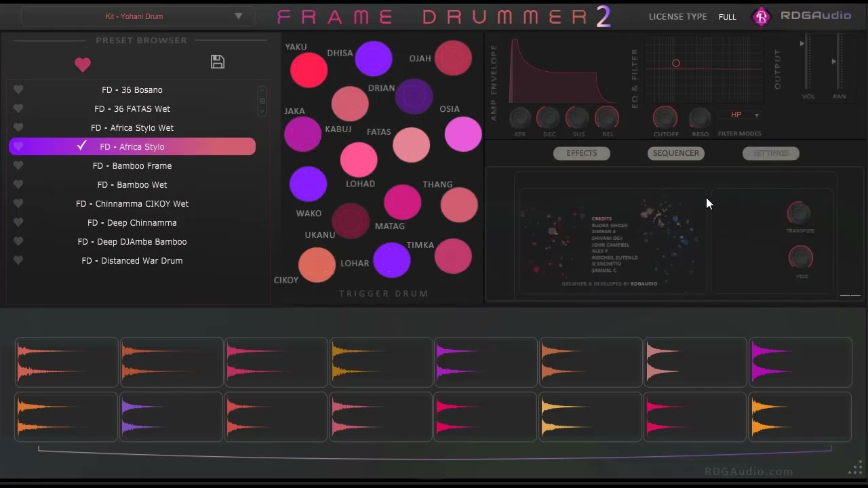Open the SETTINGS tab

pos(771,153)
